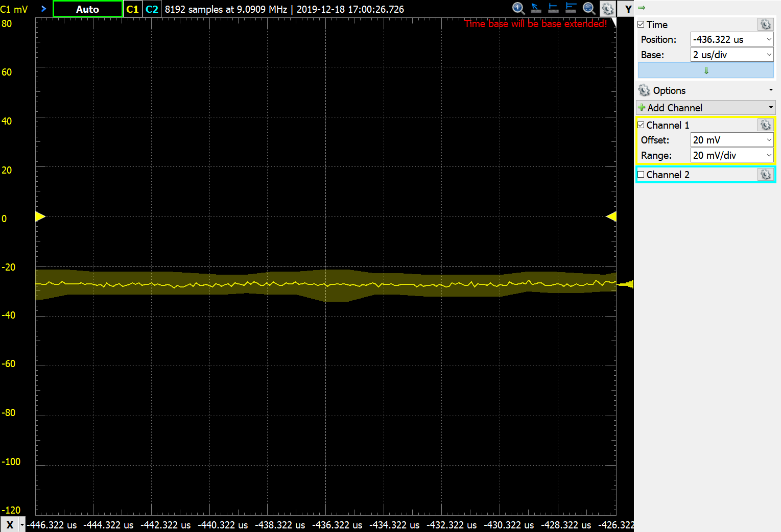Click the yellow trigger marker at right edge
Image resolution: width=781 pixels, height=532 pixels.
click(626, 284)
